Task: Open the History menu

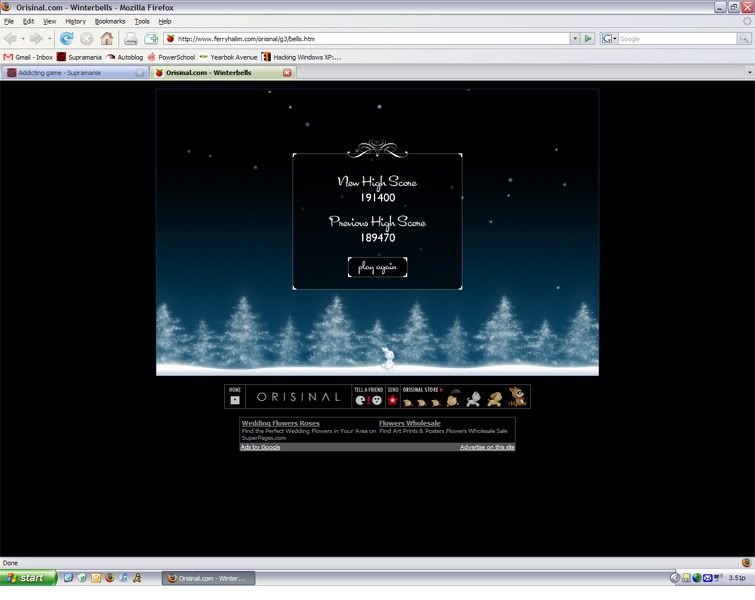Action: click(75, 22)
